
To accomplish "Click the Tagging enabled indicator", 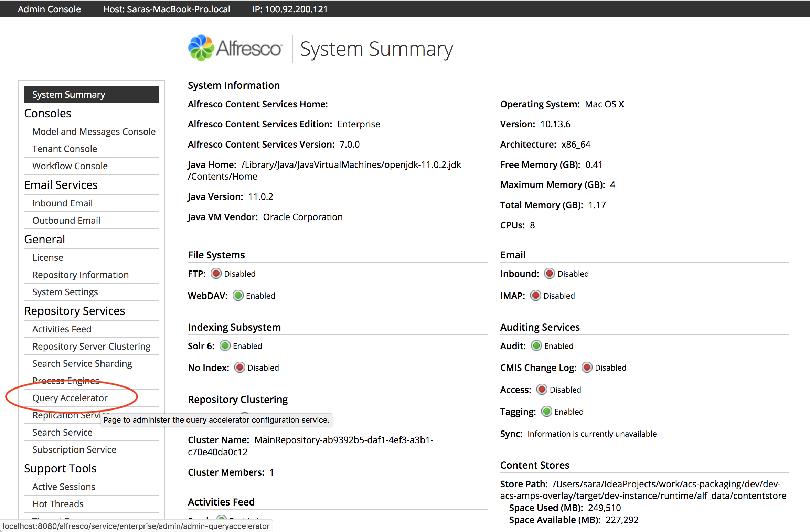I will coord(546,411).
